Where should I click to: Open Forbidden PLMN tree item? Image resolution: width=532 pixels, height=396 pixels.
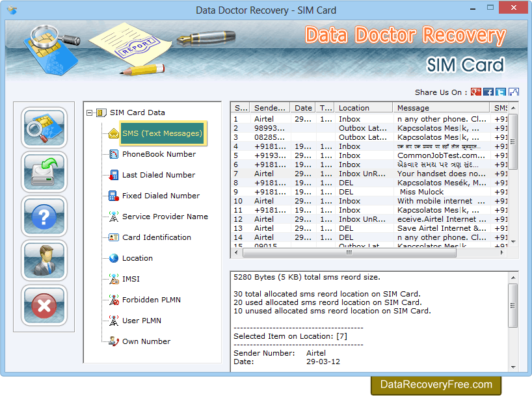(x=152, y=300)
